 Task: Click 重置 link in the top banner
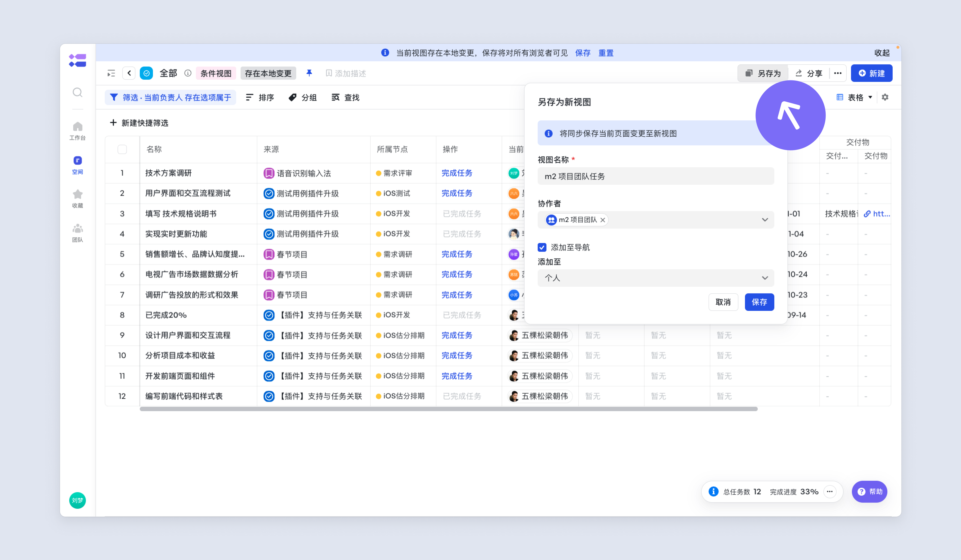click(x=606, y=53)
